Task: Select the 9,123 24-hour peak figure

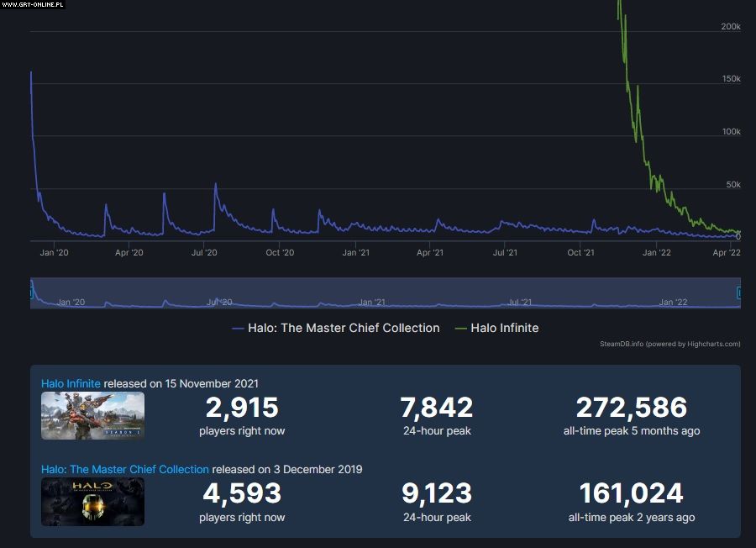Action: click(x=437, y=494)
